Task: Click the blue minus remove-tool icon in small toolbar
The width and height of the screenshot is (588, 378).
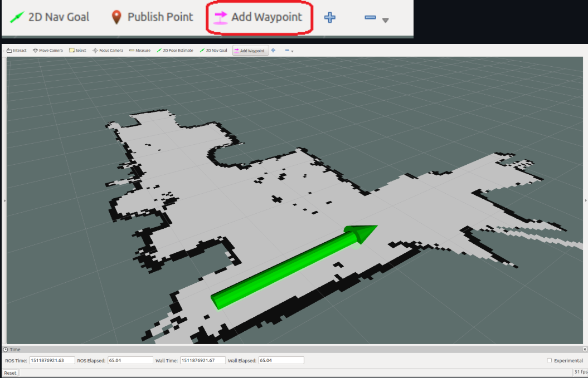Action: click(x=287, y=50)
